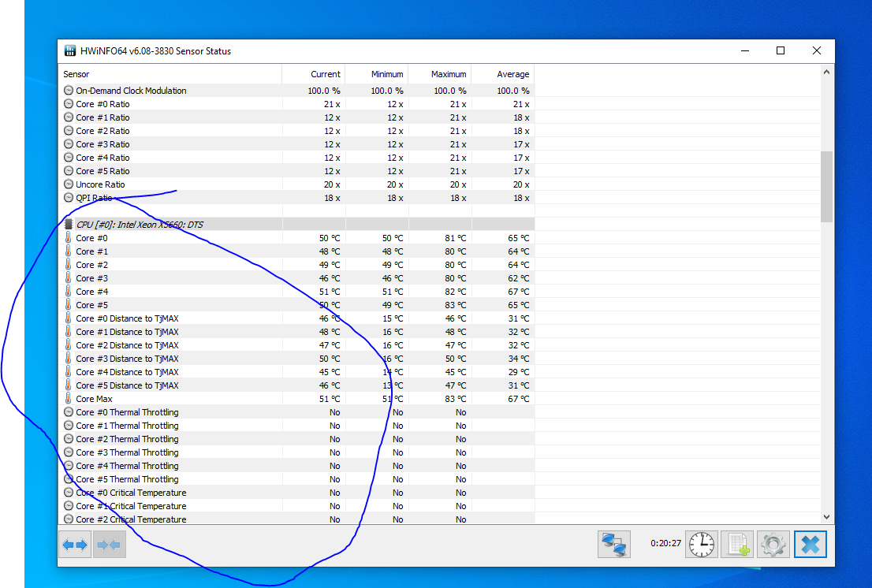The height and width of the screenshot is (588, 872).
Task: Select the QPI Ratio row label
Action: point(94,198)
